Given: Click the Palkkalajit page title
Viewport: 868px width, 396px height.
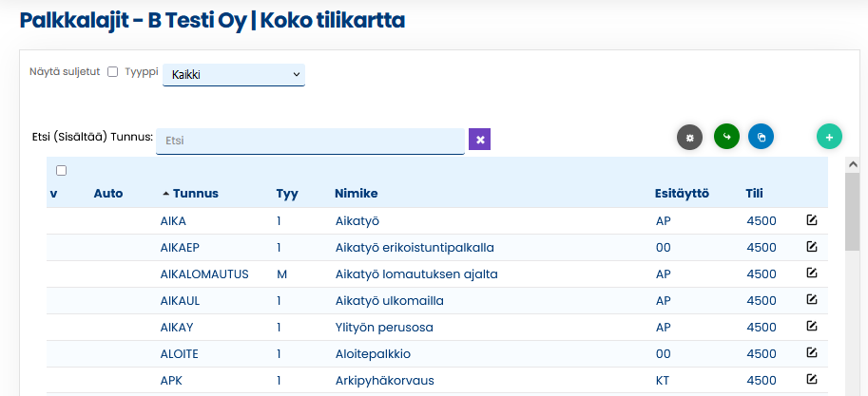Looking at the screenshot, I should [x=212, y=21].
